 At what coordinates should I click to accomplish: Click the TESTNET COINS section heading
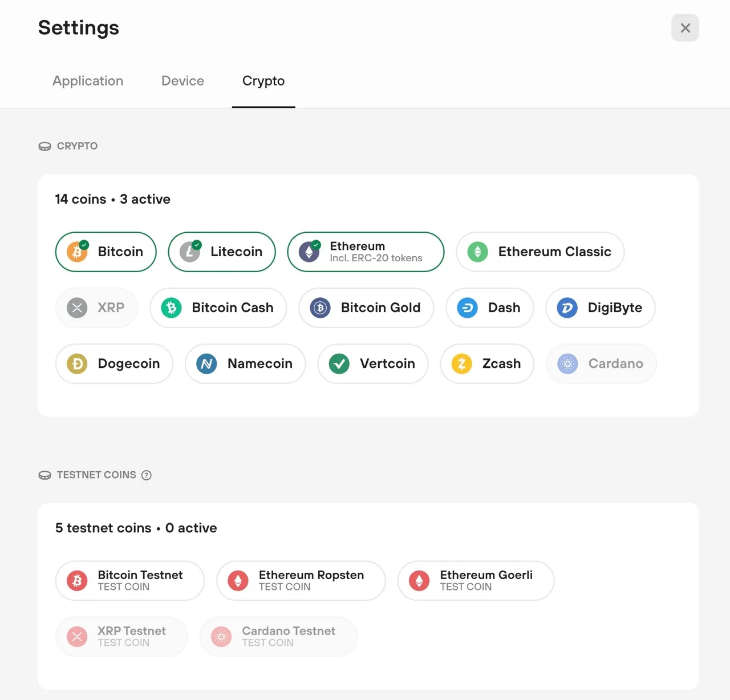tap(96, 475)
